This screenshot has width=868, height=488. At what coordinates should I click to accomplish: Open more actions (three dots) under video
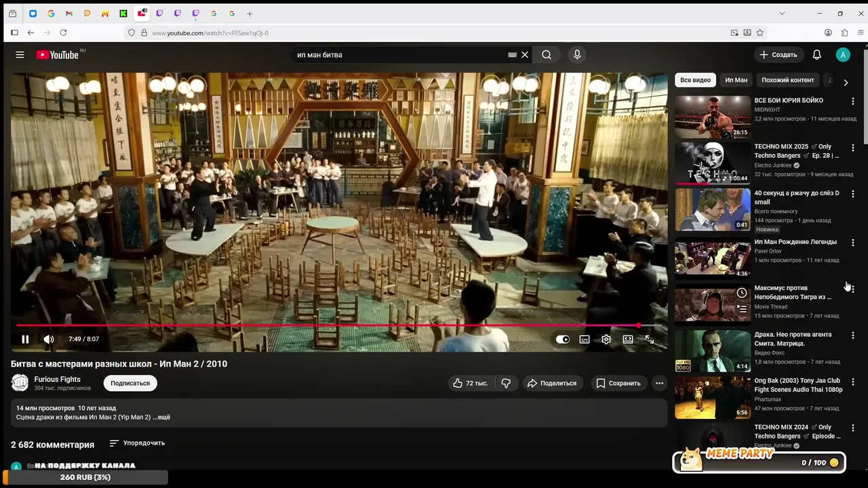pyautogui.click(x=659, y=383)
